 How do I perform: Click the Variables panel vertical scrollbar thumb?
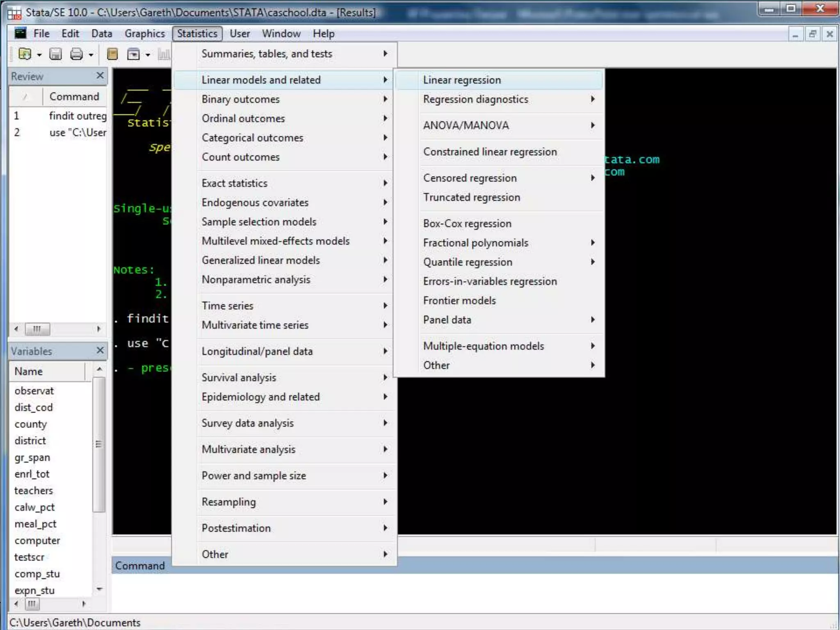pos(98,444)
